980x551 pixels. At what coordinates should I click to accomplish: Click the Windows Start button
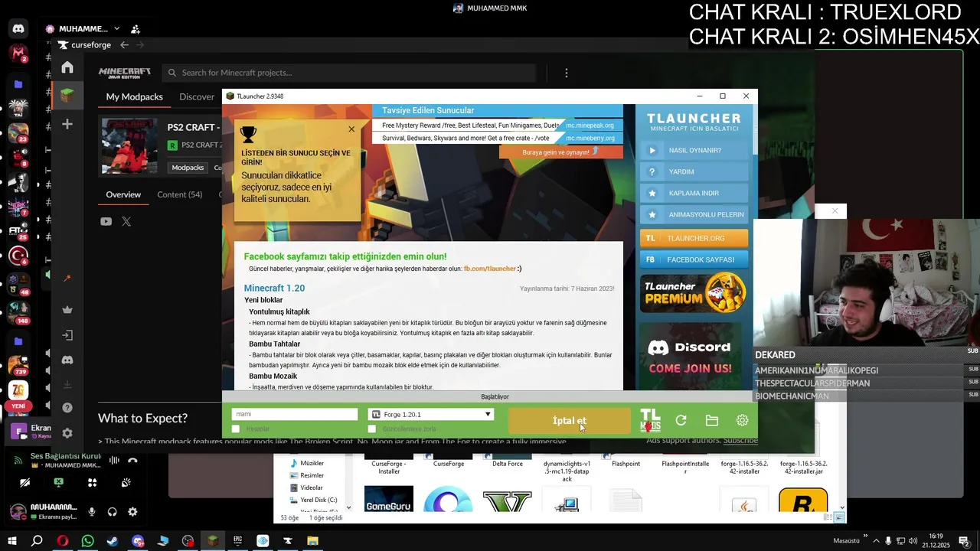(x=12, y=541)
